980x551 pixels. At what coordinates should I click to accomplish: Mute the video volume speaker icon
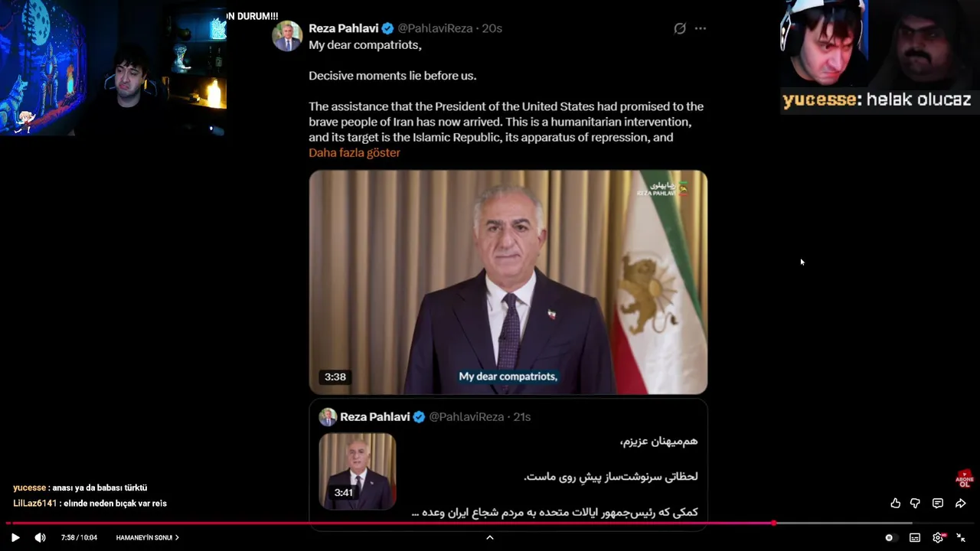tap(40, 538)
